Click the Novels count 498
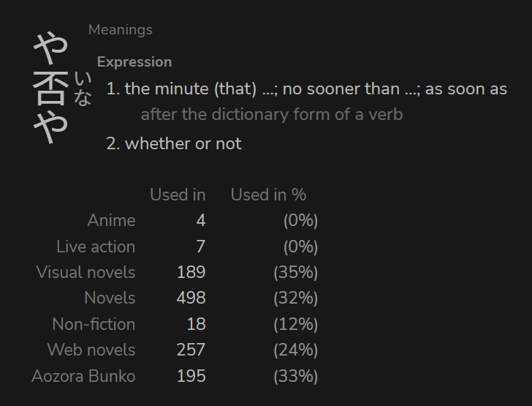The width and height of the screenshot is (532, 406). click(x=191, y=298)
